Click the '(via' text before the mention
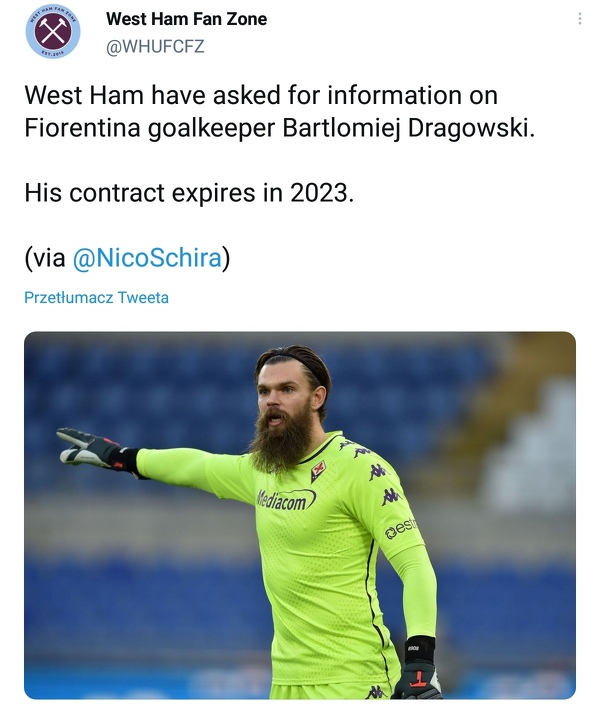600x705 pixels. point(44,257)
